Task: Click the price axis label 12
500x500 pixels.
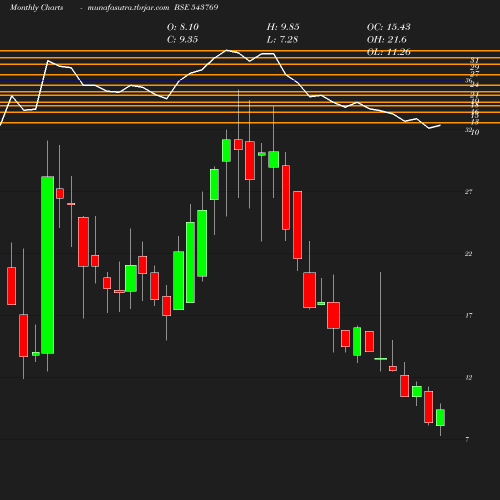Action: pos(469,377)
